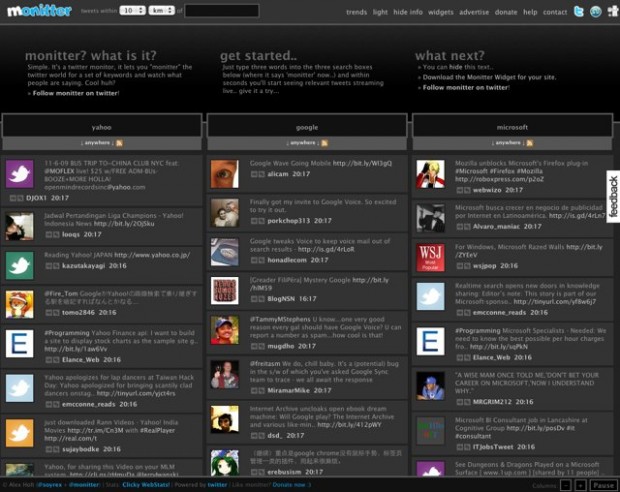Open advertise in top menu

[x=474, y=12]
